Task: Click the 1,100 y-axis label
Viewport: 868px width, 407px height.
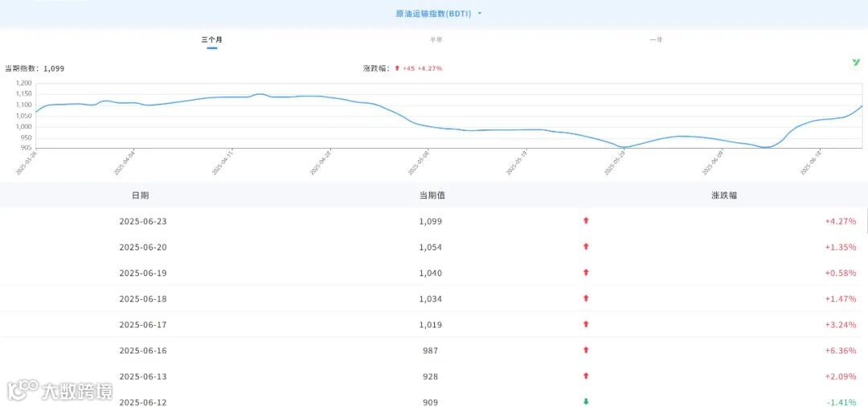Action: pyautogui.click(x=24, y=105)
